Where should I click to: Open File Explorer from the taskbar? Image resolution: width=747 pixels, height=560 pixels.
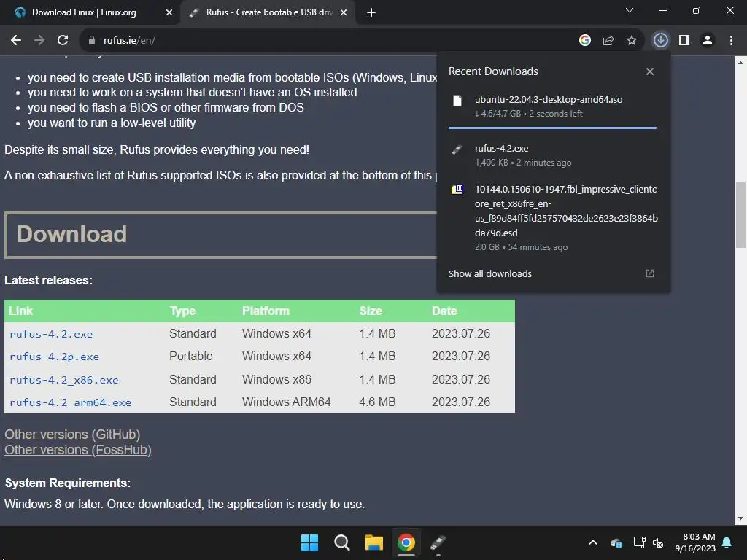[x=374, y=542]
